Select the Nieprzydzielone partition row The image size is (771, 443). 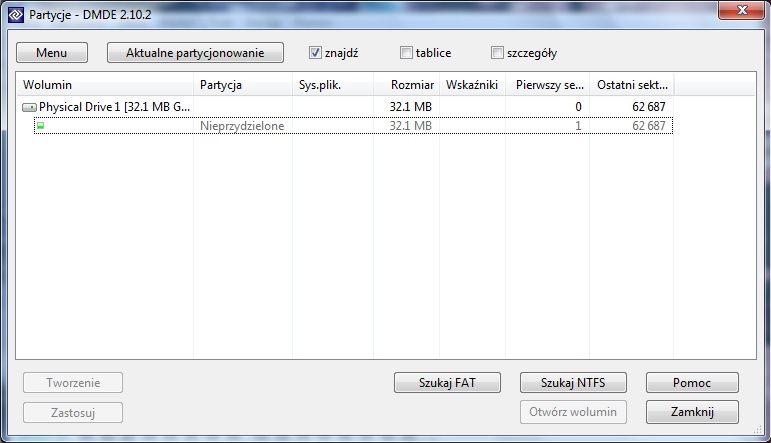tap(353, 126)
